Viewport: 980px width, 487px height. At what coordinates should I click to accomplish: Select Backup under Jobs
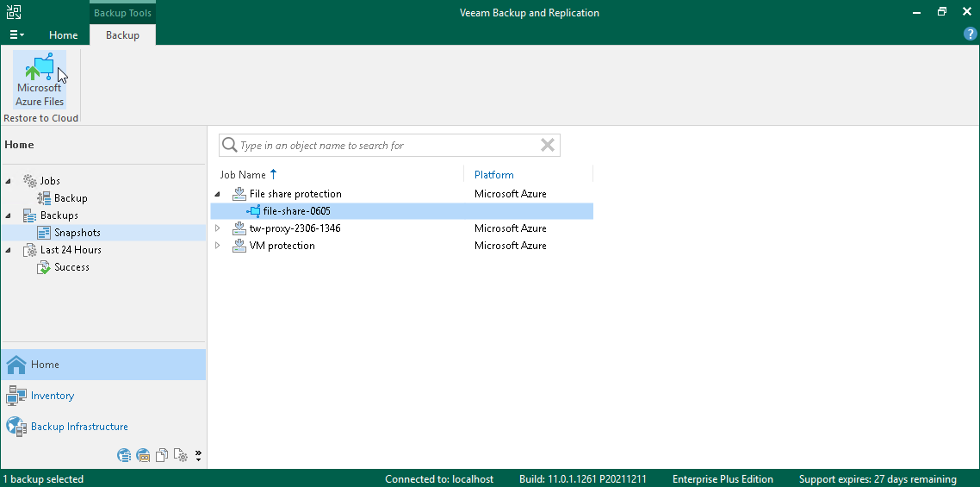pyautogui.click(x=71, y=197)
